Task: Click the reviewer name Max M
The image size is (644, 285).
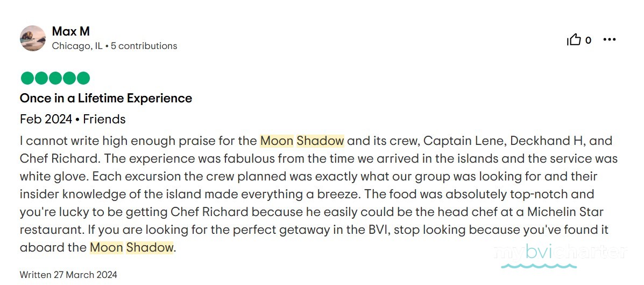Action: (70, 31)
